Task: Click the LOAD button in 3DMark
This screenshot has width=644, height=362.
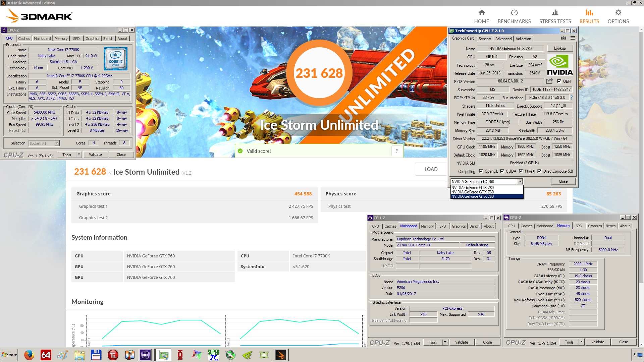Action: tap(431, 169)
